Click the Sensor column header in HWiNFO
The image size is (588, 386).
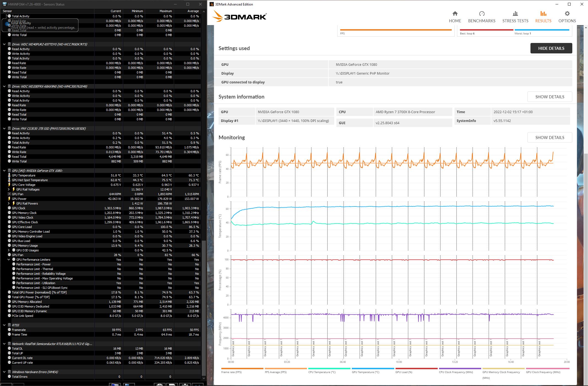point(47,11)
